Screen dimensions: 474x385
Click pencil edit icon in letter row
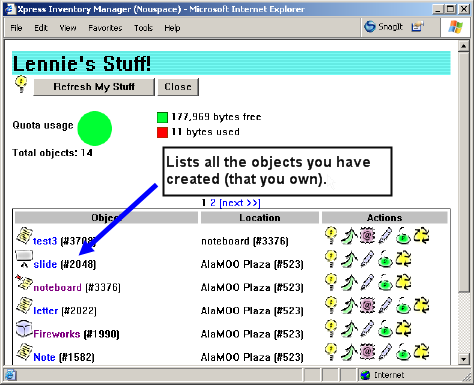(385, 305)
